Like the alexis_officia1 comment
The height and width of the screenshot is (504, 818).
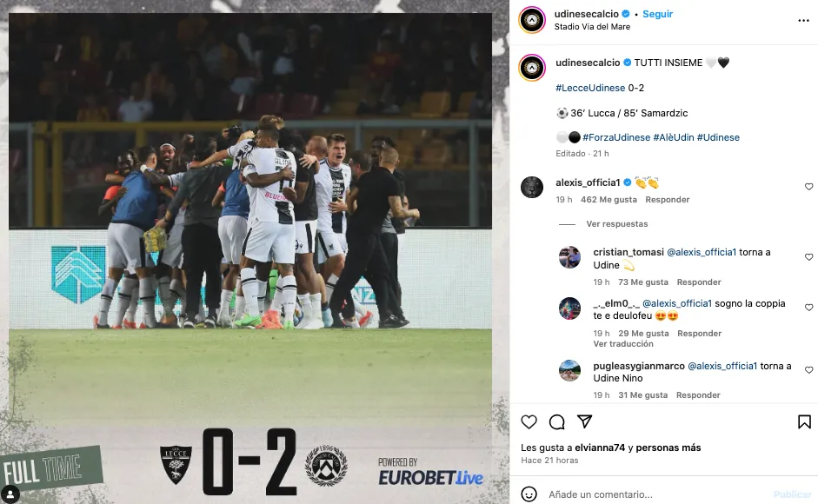(808, 187)
